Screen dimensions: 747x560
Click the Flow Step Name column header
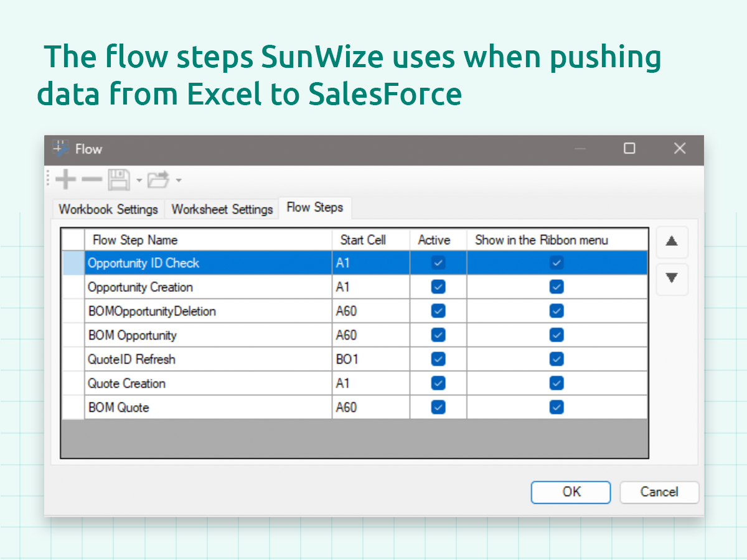tap(135, 240)
